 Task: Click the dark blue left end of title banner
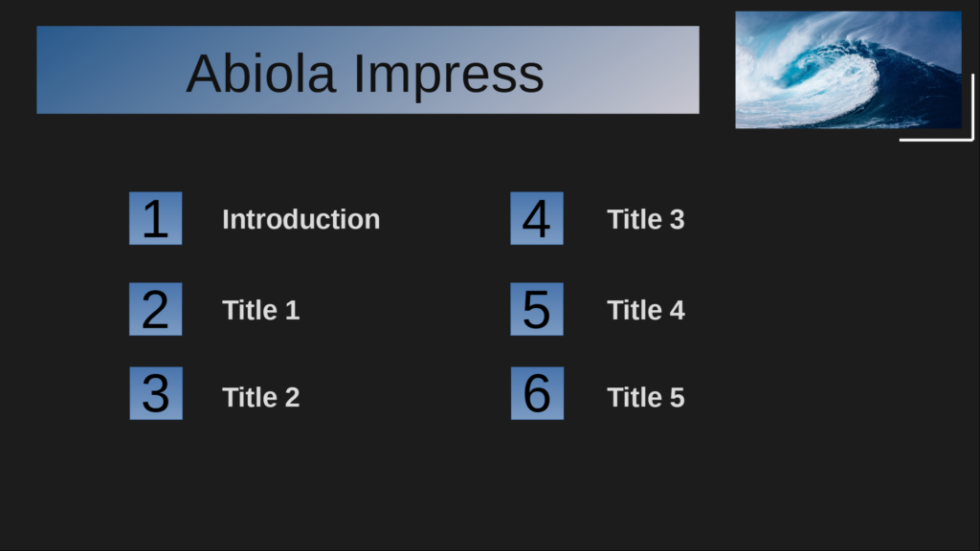[67, 70]
